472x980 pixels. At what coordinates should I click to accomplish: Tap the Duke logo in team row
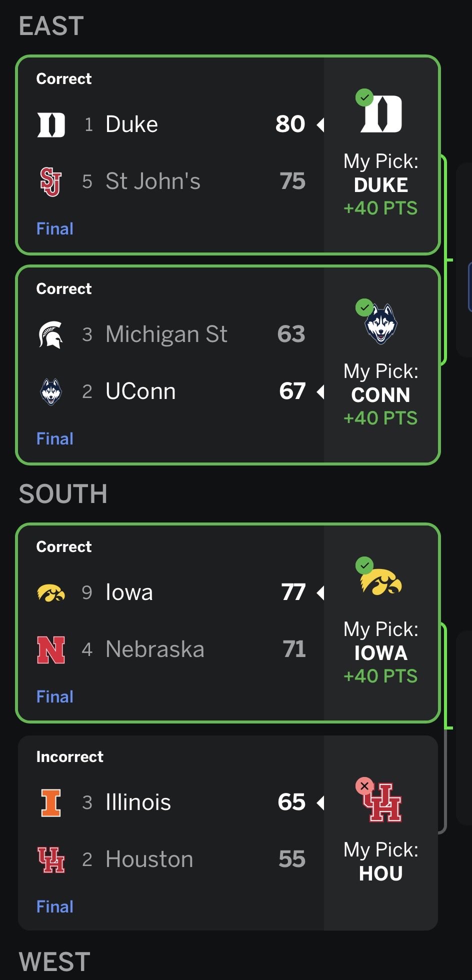pos(51,124)
